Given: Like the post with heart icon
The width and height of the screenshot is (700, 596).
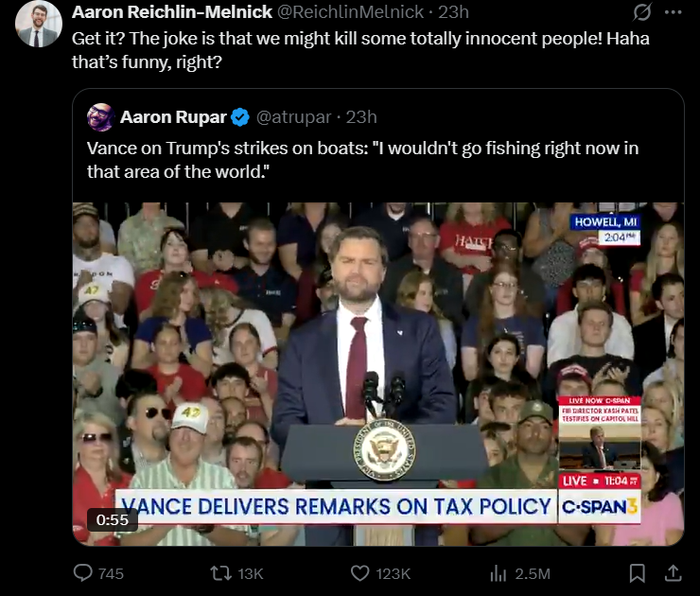Looking at the screenshot, I should click(359, 573).
